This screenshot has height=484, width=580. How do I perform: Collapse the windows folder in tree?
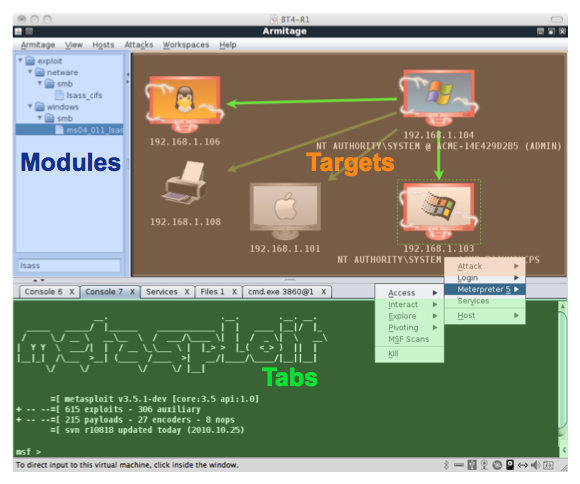coord(30,106)
